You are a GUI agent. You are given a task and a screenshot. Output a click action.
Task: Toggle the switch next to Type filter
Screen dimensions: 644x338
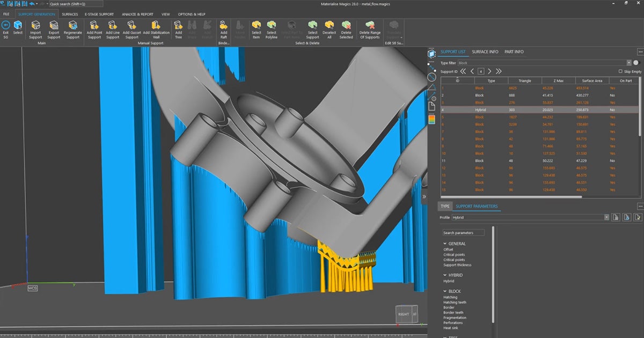point(636,62)
